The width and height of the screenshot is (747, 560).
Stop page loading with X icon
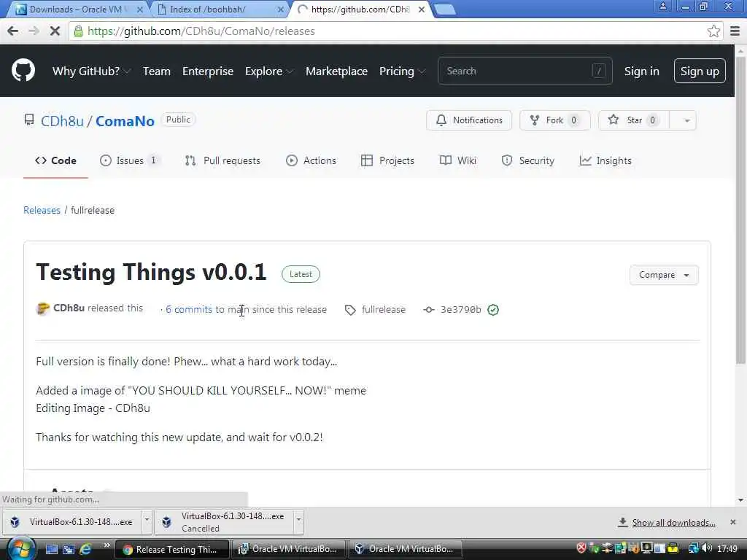(55, 31)
